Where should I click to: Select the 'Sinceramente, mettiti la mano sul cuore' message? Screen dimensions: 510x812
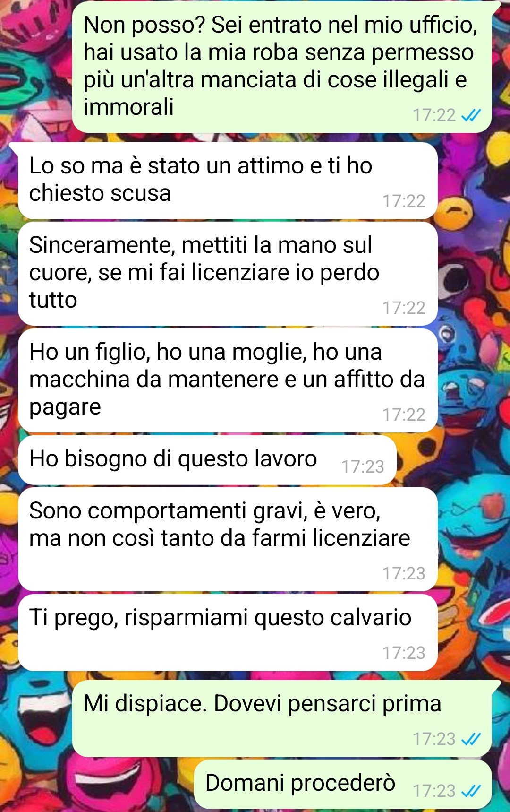tap(228, 274)
